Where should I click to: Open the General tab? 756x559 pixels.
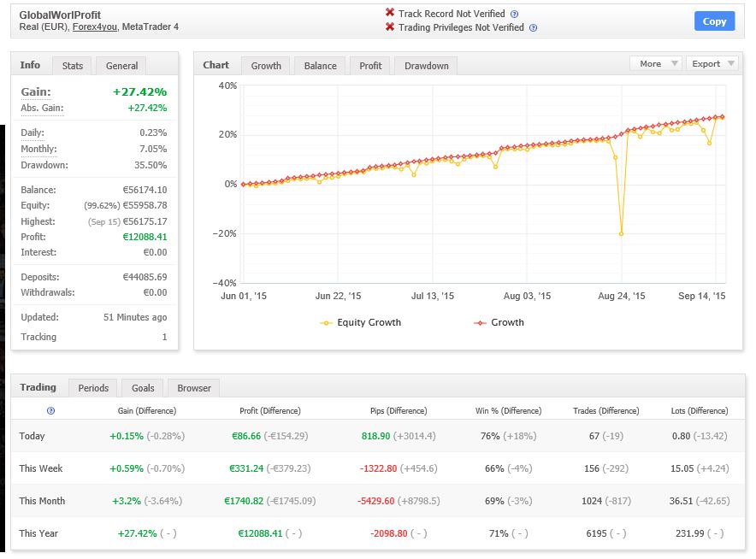click(121, 66)
